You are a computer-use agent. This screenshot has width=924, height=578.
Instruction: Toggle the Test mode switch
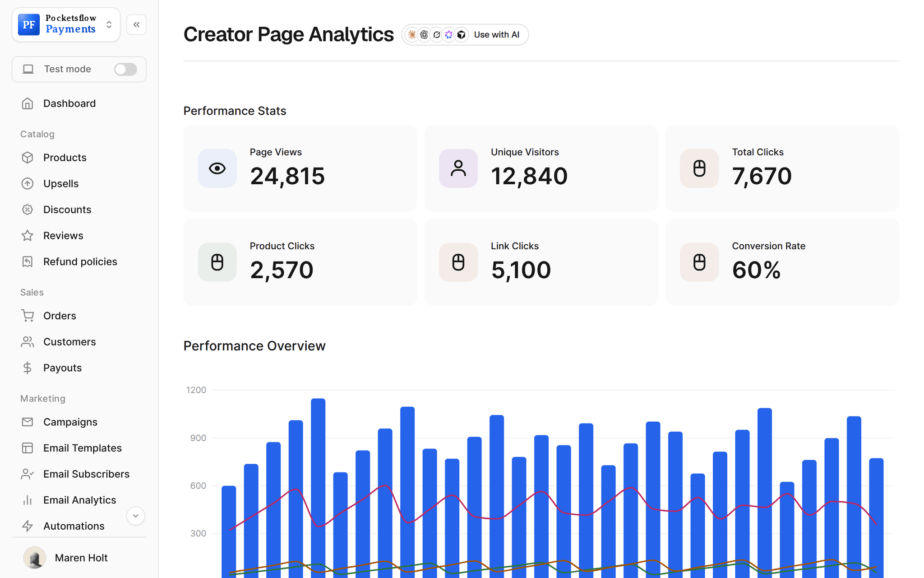click(x=125, y=69)
